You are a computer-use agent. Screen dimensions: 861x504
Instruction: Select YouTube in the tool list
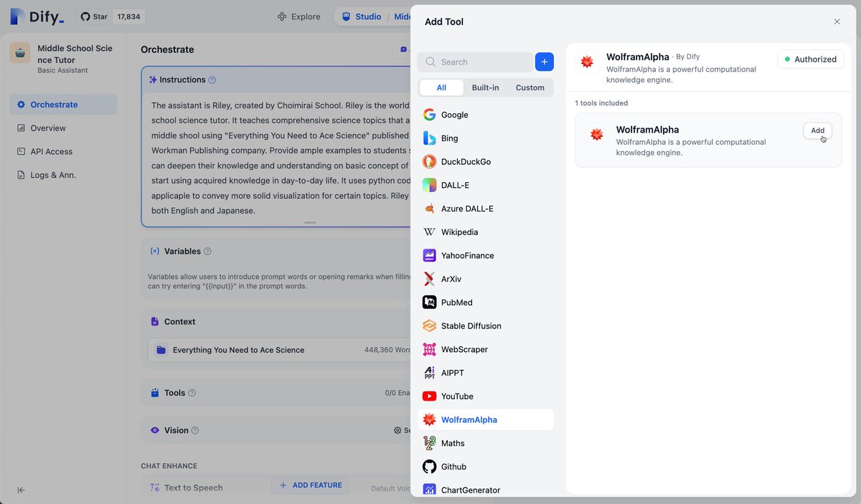(486, 396)
